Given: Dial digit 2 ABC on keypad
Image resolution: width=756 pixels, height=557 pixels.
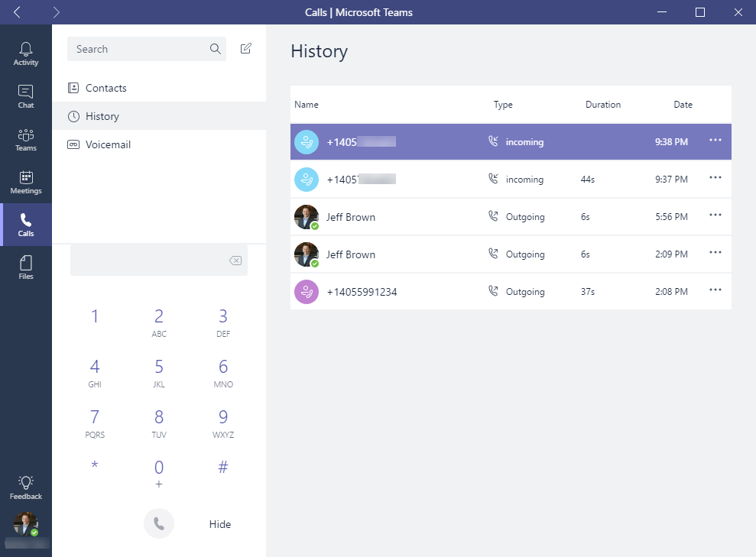Looking at the screenshot, I should (x=159, y=323).
